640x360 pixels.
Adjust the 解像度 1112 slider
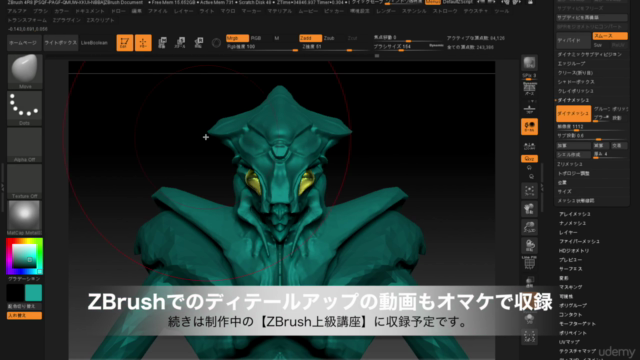[592, 127]
